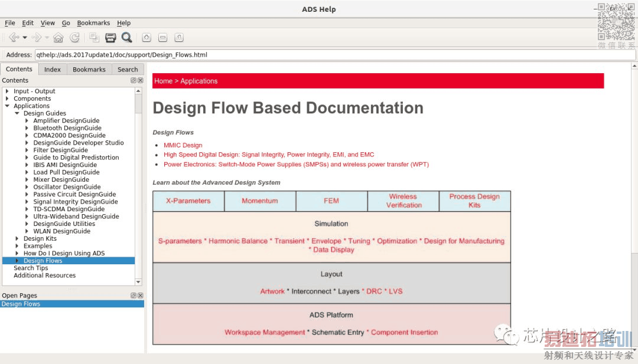Expand Amplifier DesignGuide node
The image size is (638, 364).
[x=27, y=121]
